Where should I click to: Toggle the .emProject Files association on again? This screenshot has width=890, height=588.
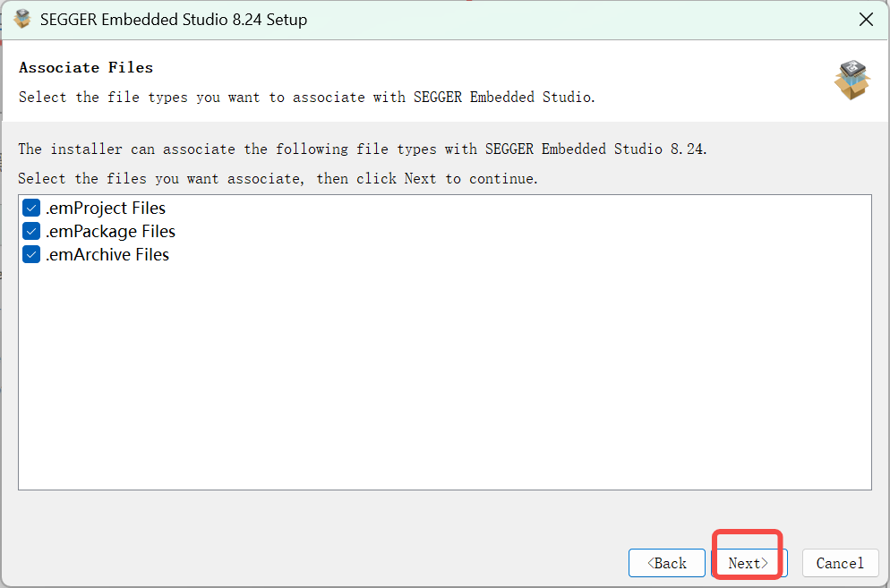[30, 207]
